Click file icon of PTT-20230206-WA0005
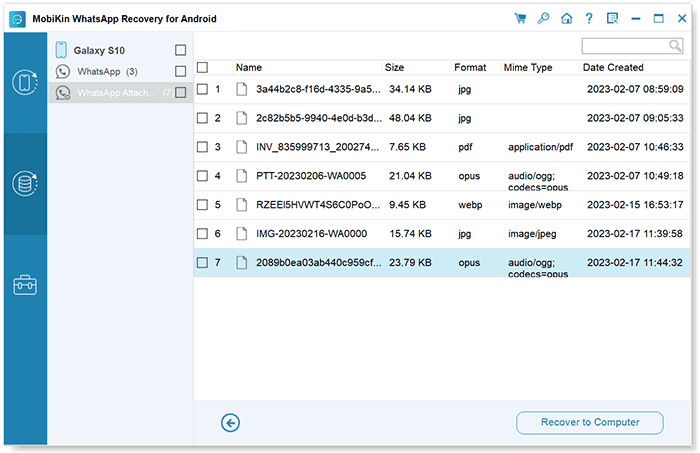700x453 pixels. point(242,176)
